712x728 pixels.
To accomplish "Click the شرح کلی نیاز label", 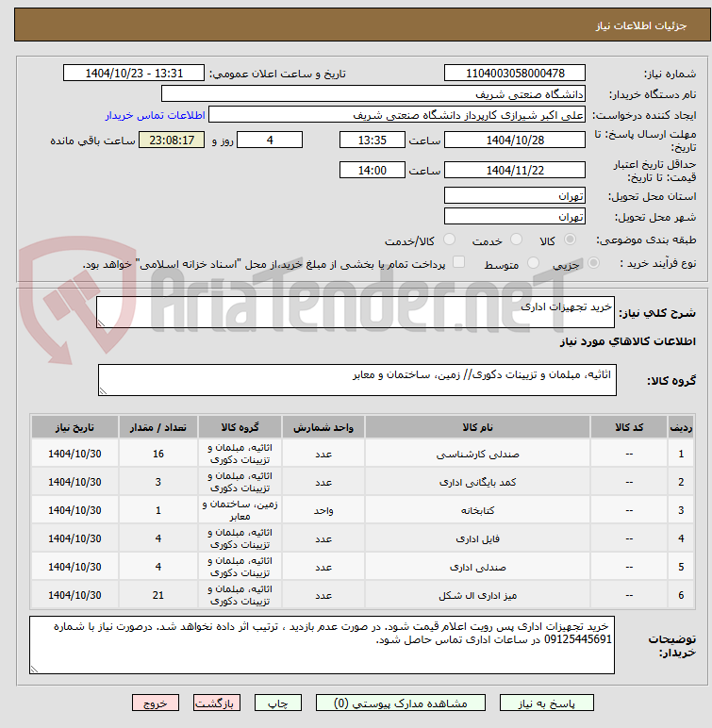I will click(658, 313).
